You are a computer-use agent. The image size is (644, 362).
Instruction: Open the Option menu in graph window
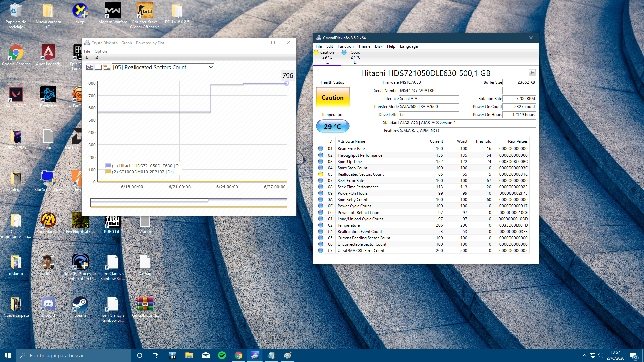(x=101, y=51)
